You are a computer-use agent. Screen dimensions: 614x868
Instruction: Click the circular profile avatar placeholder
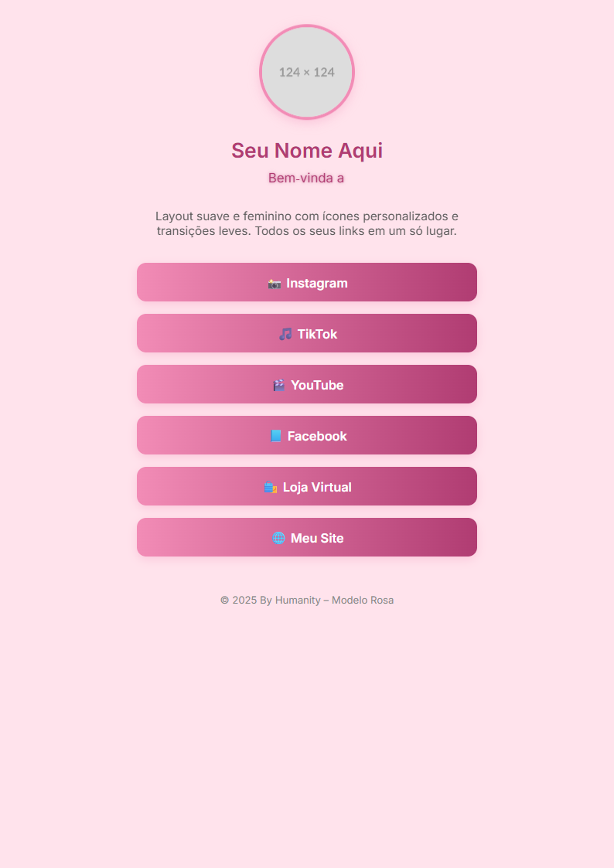(x=307, y=72)
